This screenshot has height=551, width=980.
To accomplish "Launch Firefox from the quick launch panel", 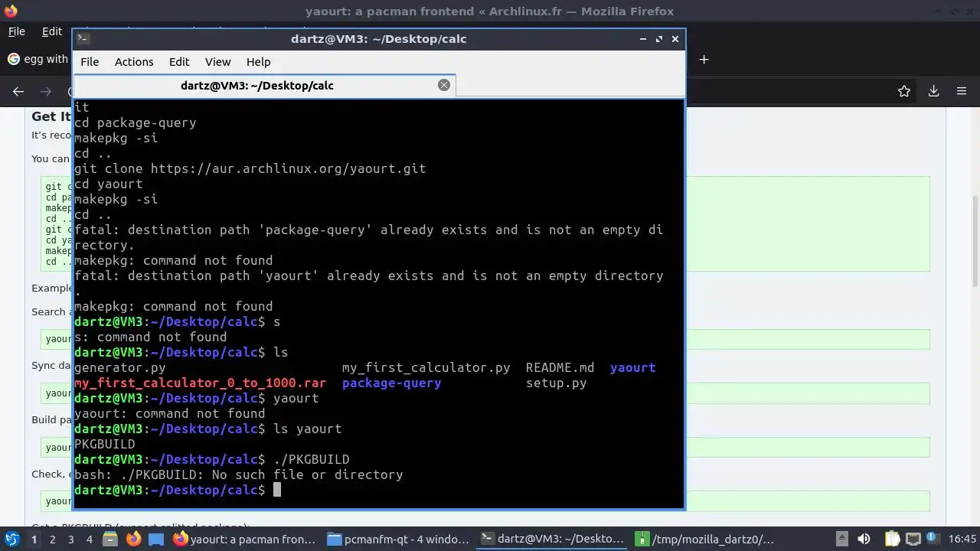I will 133,540.
